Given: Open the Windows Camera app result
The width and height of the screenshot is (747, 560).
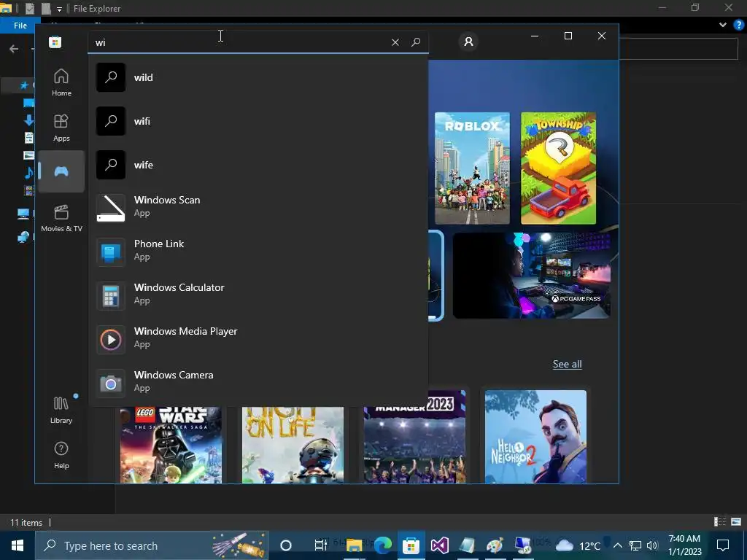Looking at the screenshot, I should [258, 382].
